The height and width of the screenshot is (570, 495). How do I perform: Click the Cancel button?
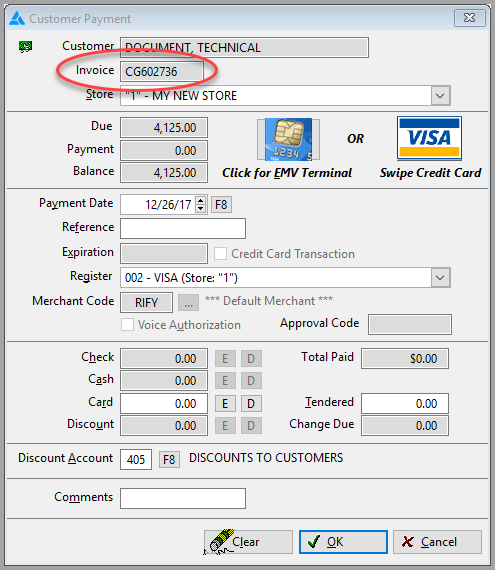[x=438, y=542]
